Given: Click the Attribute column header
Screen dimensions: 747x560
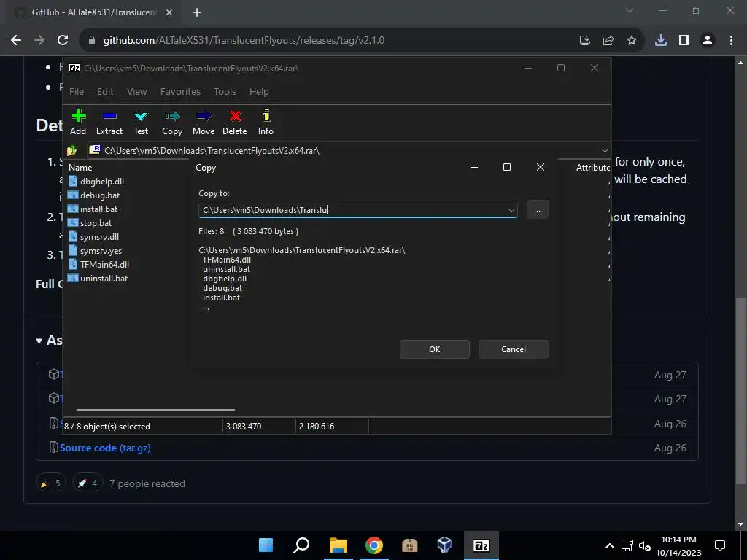Looking at the screenshot, I should point(592,168).
